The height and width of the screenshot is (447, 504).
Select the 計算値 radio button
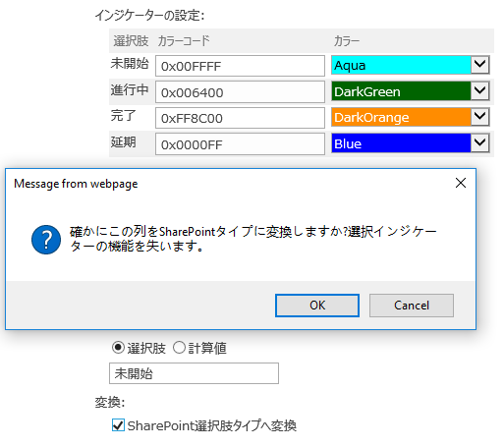[x=179, y=348]
